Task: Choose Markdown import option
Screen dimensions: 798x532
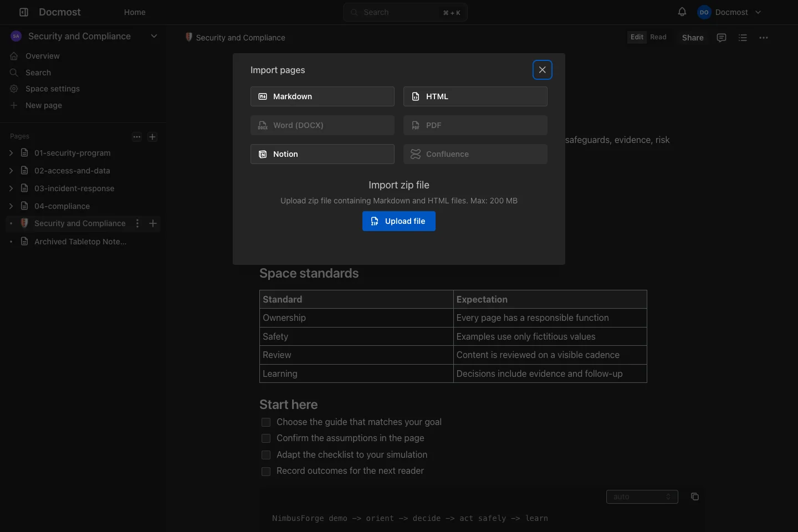Action: [x=323, y=96]
